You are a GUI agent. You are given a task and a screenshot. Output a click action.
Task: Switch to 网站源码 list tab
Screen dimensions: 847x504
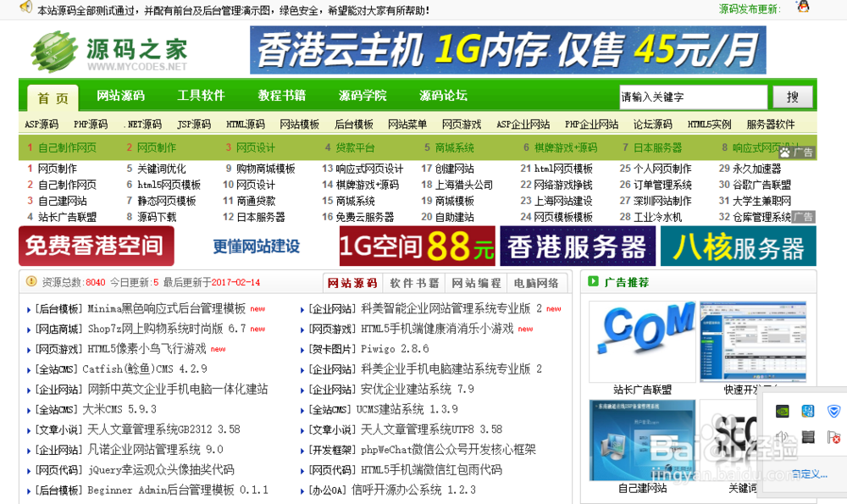click(x=352, y=283)
